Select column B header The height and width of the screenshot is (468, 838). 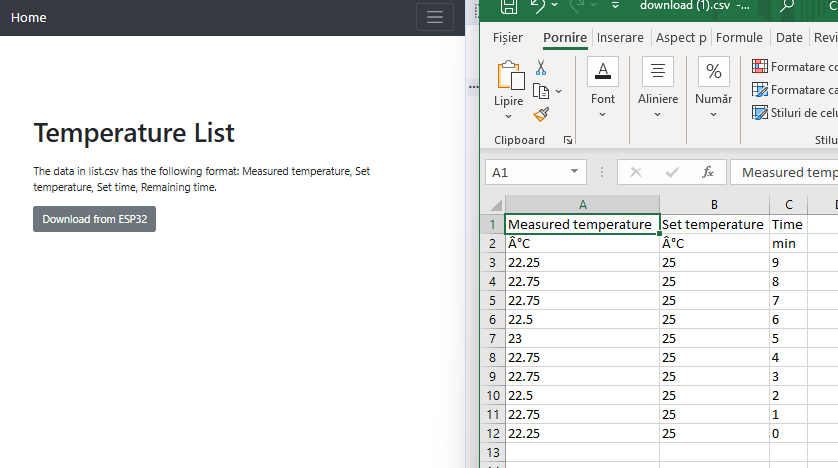coord(714,204)
